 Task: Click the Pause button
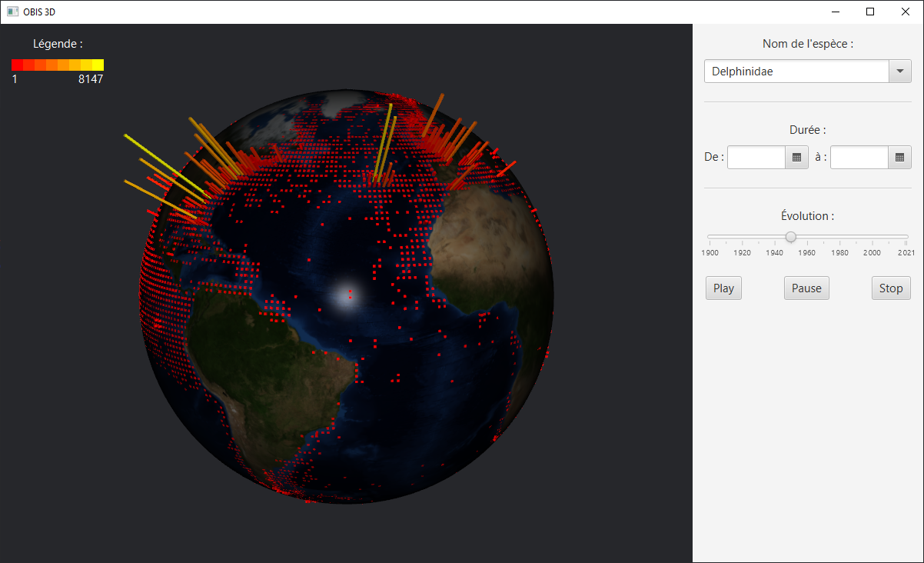point(806,288)
